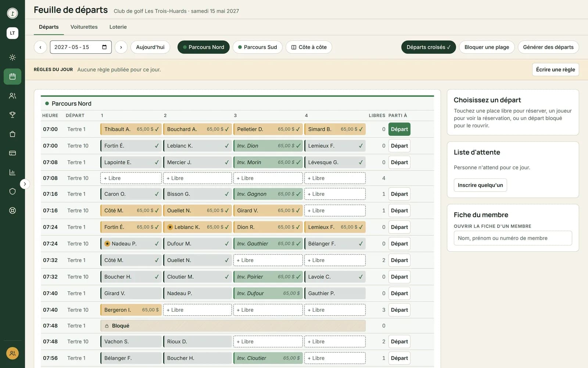Click the date field 2027-05-15
The image size is (588, 368).
(81, 47)
